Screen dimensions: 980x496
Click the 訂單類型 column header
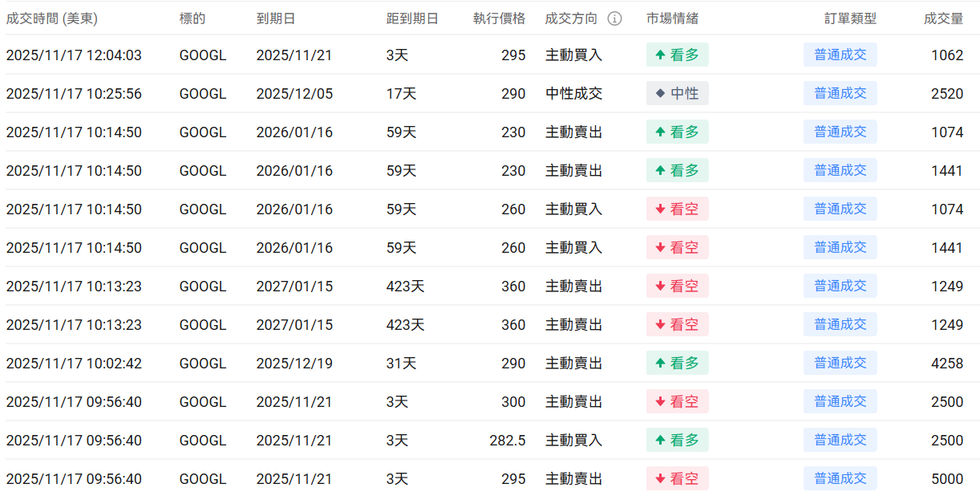pos(850,18)
